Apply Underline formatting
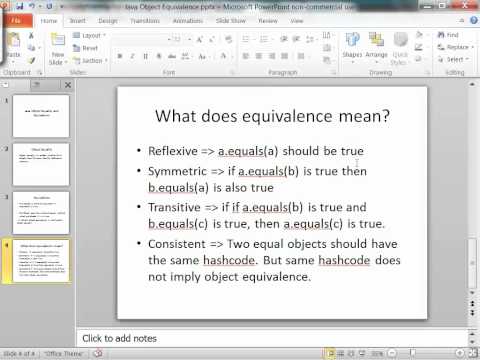Viewport: 480px width, 360px height. pyautogui.click(x=145, y=56)
